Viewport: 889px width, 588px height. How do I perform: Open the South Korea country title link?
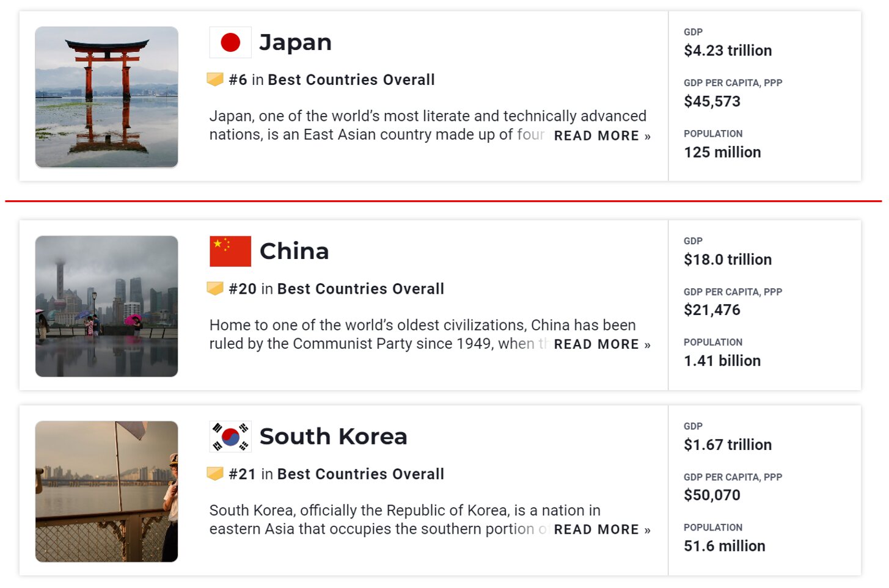[333, 437]
